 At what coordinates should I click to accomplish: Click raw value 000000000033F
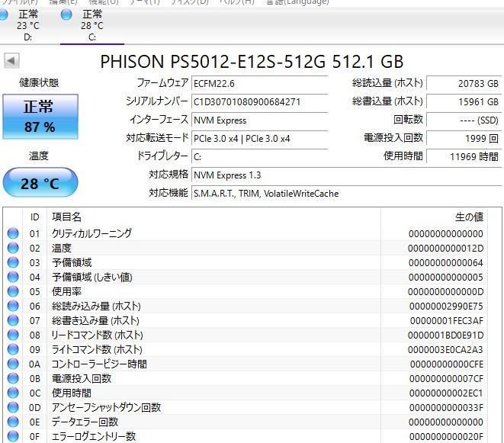point(446,407)
